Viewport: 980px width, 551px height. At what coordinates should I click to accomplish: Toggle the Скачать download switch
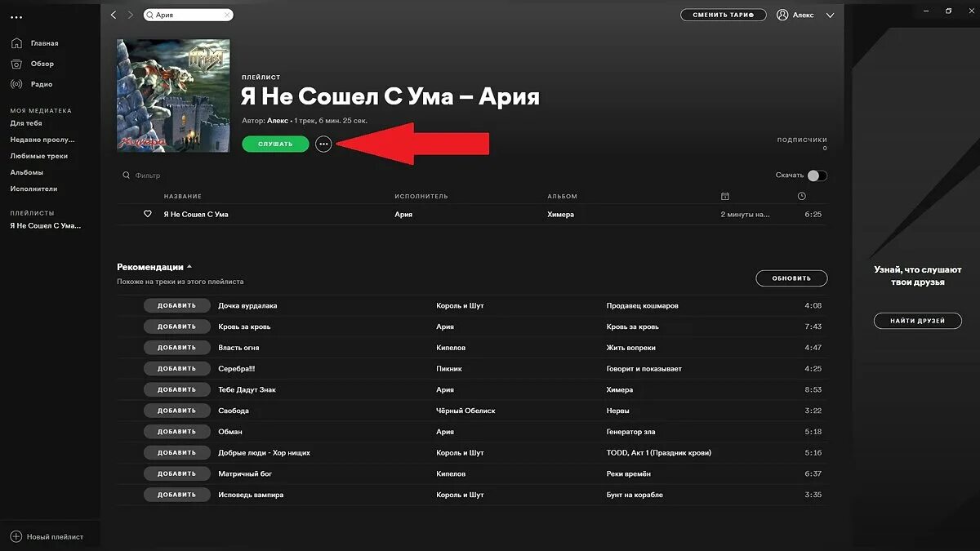click(x=817, y=176)
